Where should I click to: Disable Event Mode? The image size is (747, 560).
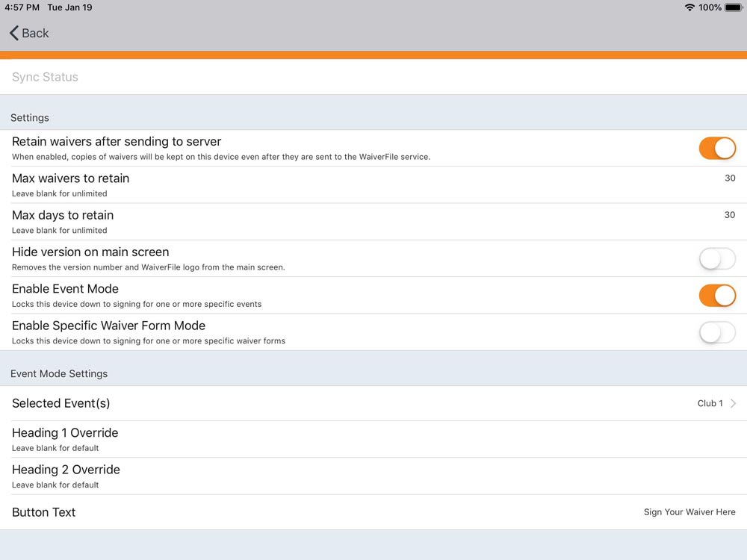pyautogui.click(x=716, y=295)
